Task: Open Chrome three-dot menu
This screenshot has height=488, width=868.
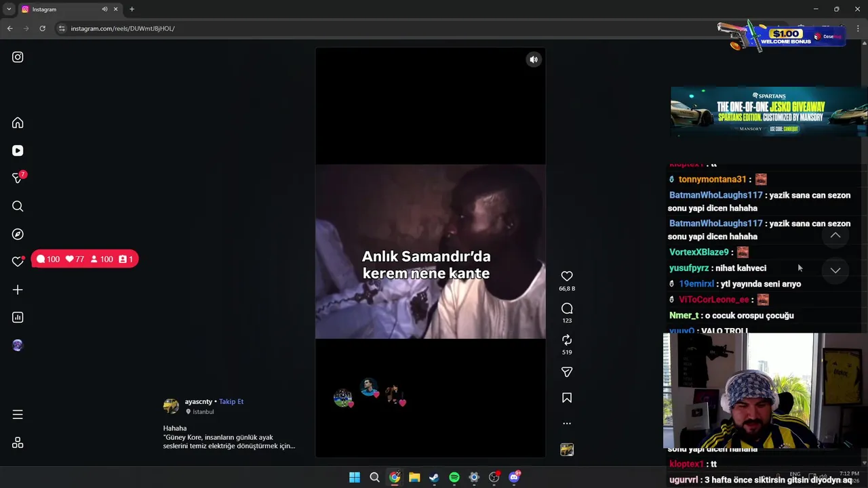Action: (x=858, y=28)
